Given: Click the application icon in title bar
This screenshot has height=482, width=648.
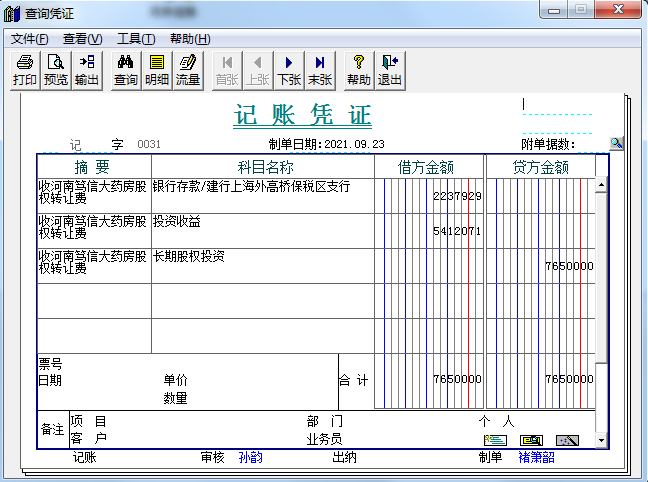Looking at the screenshot, I should coord(12,13).
